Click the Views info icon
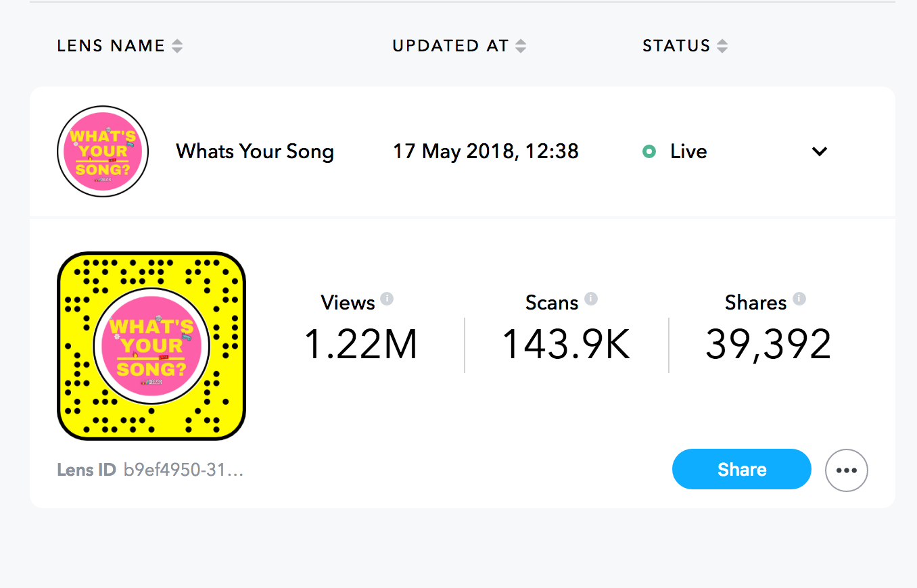Image resolution: width=917 pixels, height=588 pixels. (387, 299)
